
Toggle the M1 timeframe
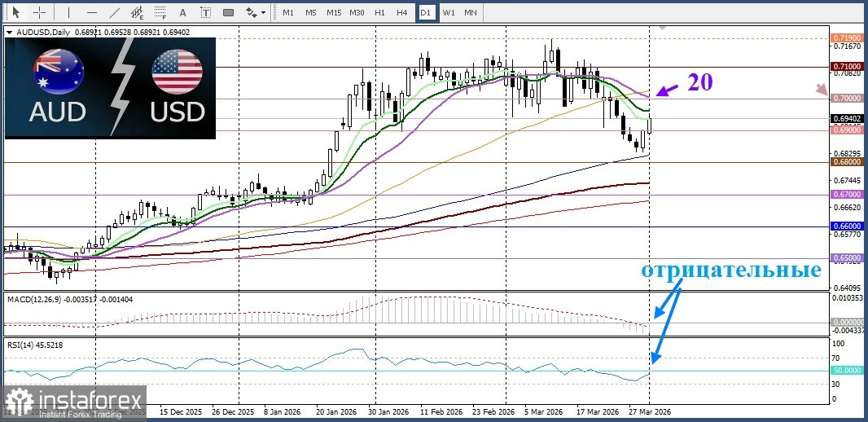tap(288, 12)
